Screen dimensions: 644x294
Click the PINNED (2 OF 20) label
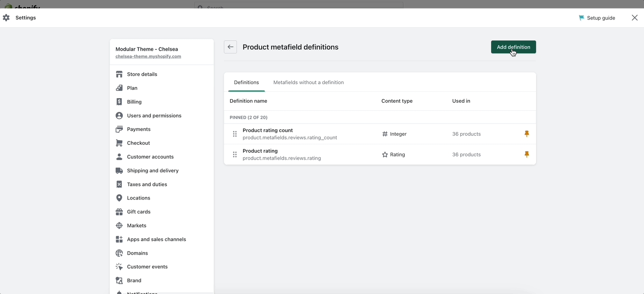(x=248, y=118)
